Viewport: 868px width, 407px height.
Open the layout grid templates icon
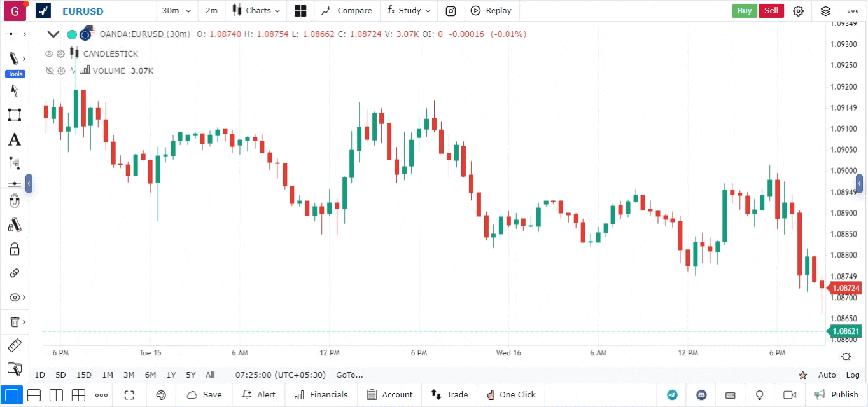click(x=300, y=11)
